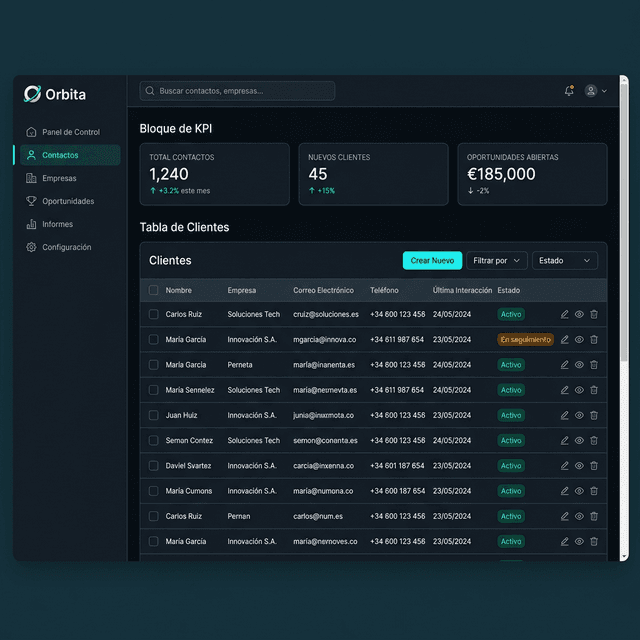Click the email carcia@inxenna.co

[x=323, y=466]
